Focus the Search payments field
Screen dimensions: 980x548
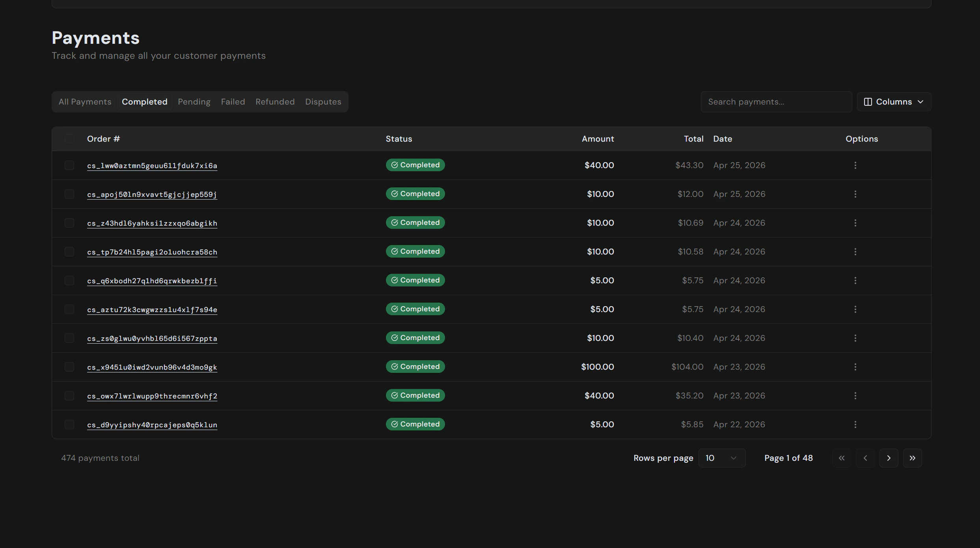pos(776,102)
